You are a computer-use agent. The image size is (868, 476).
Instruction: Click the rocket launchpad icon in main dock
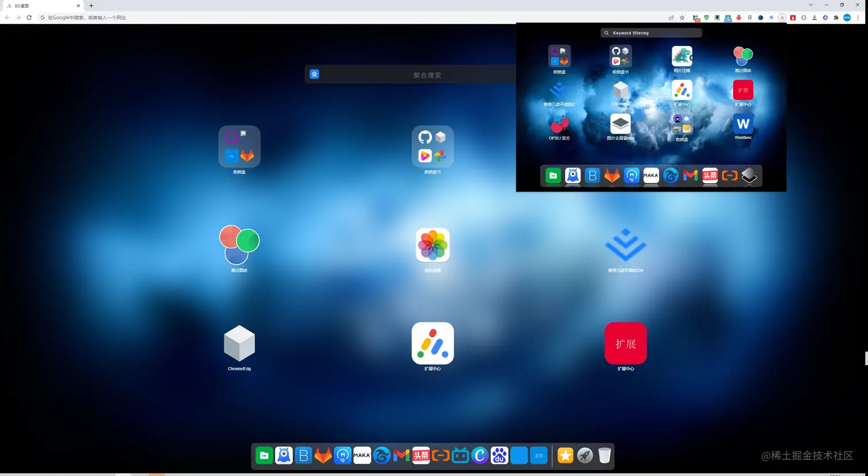coord(585,455)
